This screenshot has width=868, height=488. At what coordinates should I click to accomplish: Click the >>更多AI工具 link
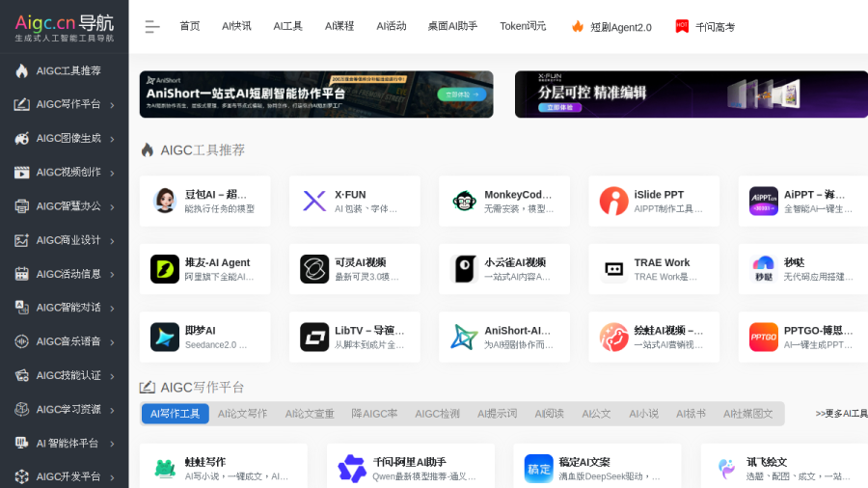point(841,414)
